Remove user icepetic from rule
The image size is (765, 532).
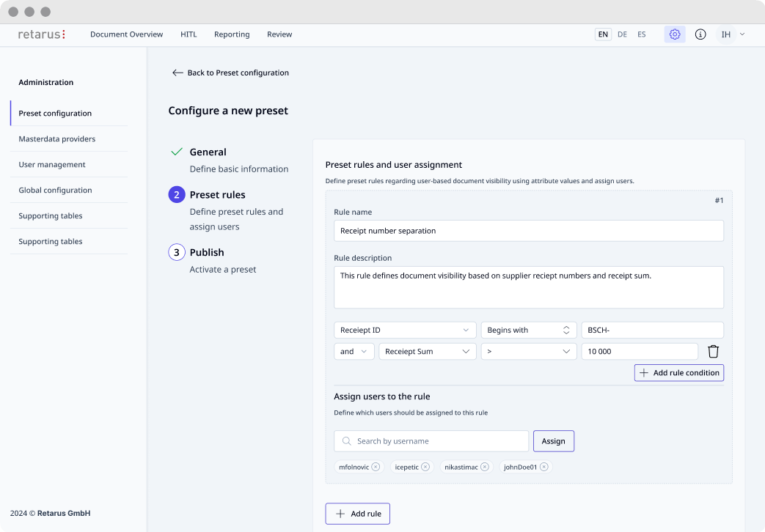pos(425,467)
